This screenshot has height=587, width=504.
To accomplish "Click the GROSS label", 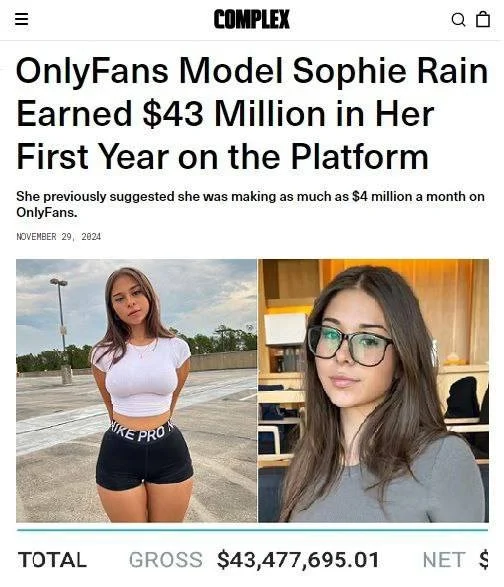I will tap(166, 560).
